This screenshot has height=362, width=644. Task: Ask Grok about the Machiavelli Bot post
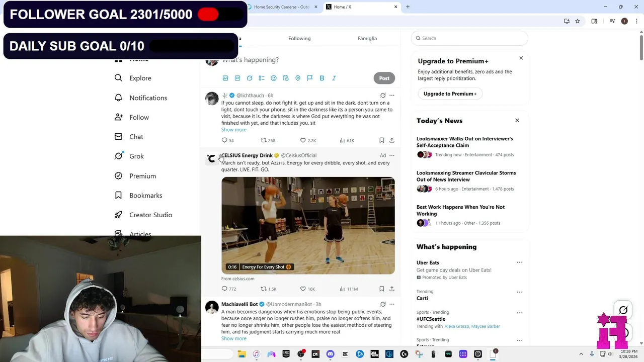pyautogui.click(x=383, y=304)
